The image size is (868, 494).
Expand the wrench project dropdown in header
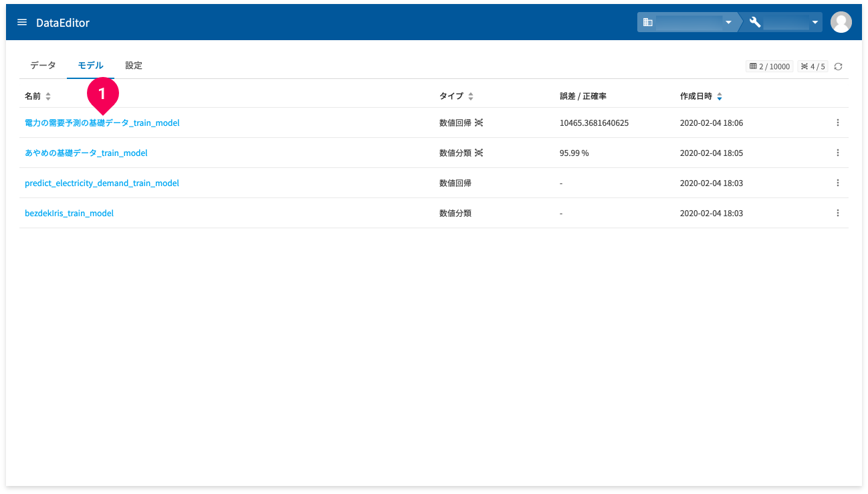pyautogui.click(x=815, y=23)
